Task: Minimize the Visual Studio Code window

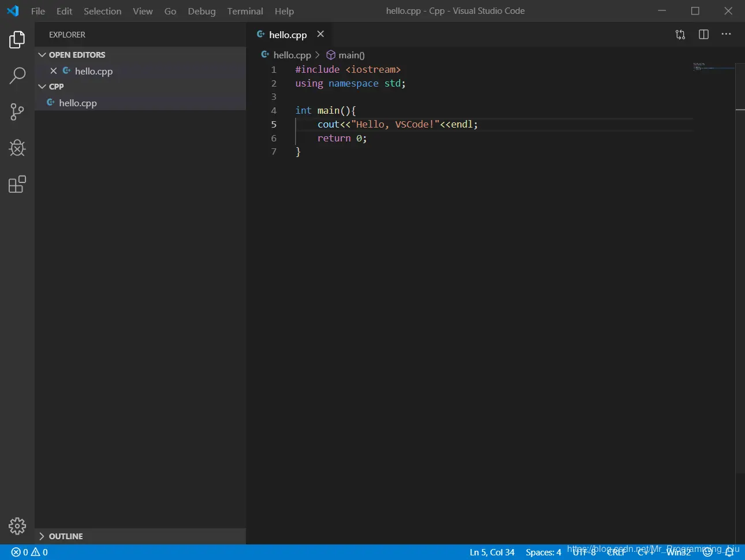Action: (x=662, y=11)
